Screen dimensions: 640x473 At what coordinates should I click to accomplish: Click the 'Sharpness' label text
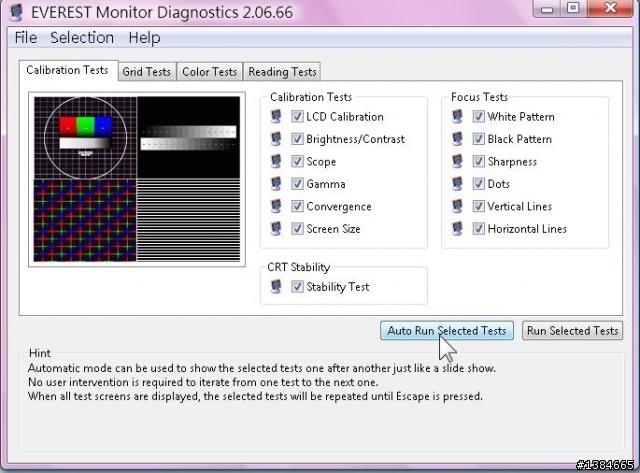click(x=512, y=162)
